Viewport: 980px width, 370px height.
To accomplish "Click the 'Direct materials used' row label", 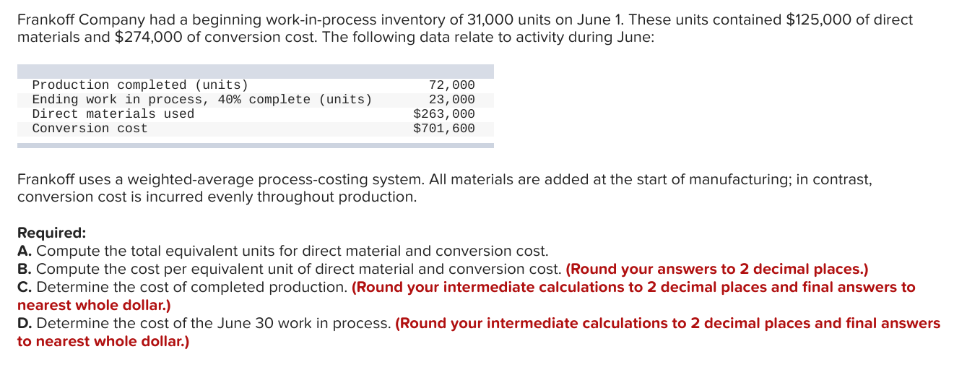I will (x=113, y=114).
